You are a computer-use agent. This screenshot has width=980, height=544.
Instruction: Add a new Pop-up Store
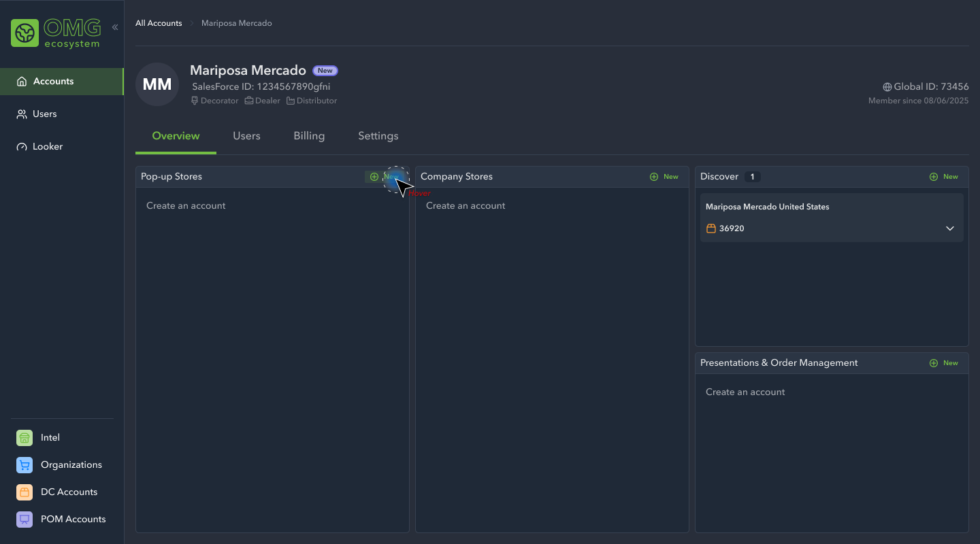coord(385,177)
